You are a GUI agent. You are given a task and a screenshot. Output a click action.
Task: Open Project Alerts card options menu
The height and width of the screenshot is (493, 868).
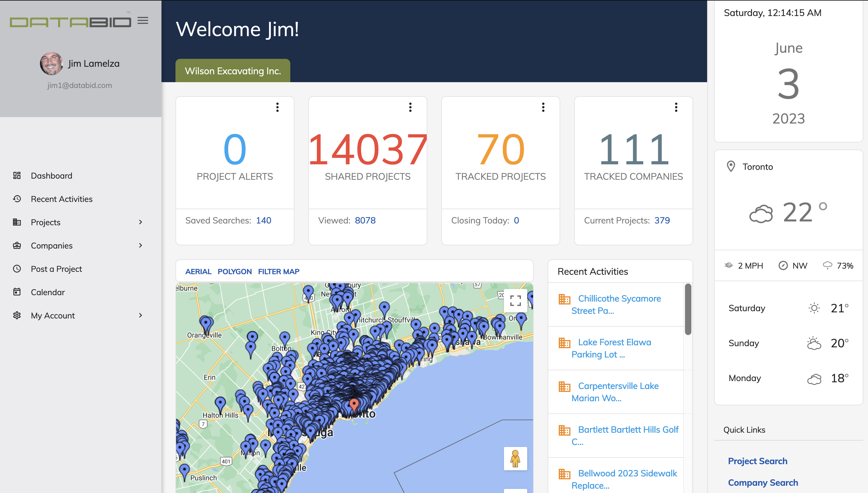pyautogui.click(x=277, y=107)
